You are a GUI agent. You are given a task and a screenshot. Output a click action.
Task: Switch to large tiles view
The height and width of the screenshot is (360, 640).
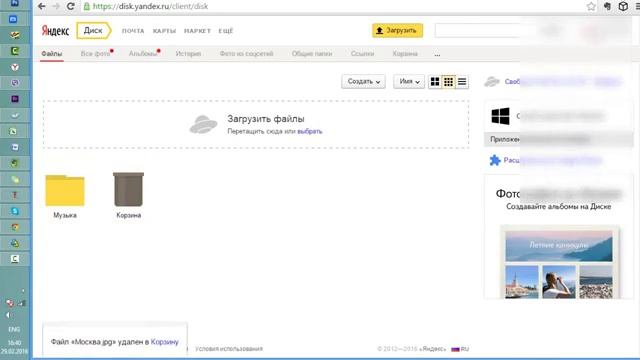click(435, 82)
